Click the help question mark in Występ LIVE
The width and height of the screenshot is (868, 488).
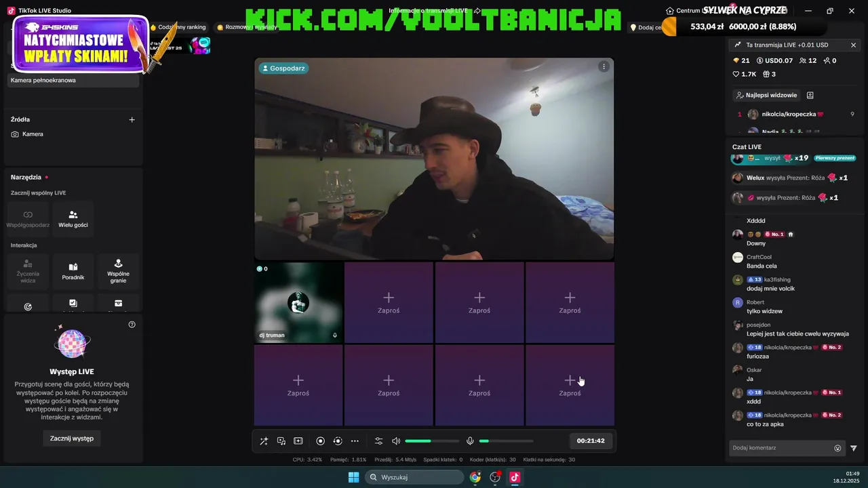click(x=132, y=325)
